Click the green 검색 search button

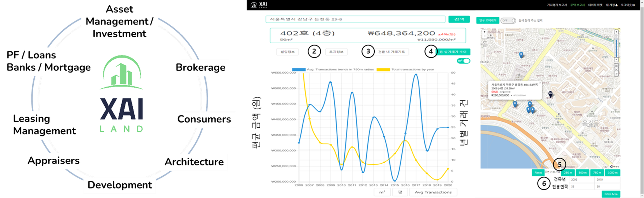[x=459, y=19]
